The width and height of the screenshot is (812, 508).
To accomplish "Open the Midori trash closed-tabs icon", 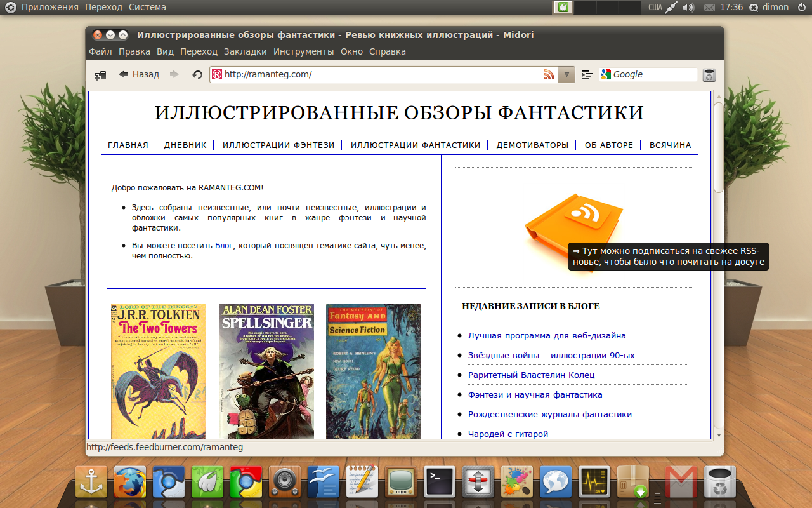I will coord(709,75).
